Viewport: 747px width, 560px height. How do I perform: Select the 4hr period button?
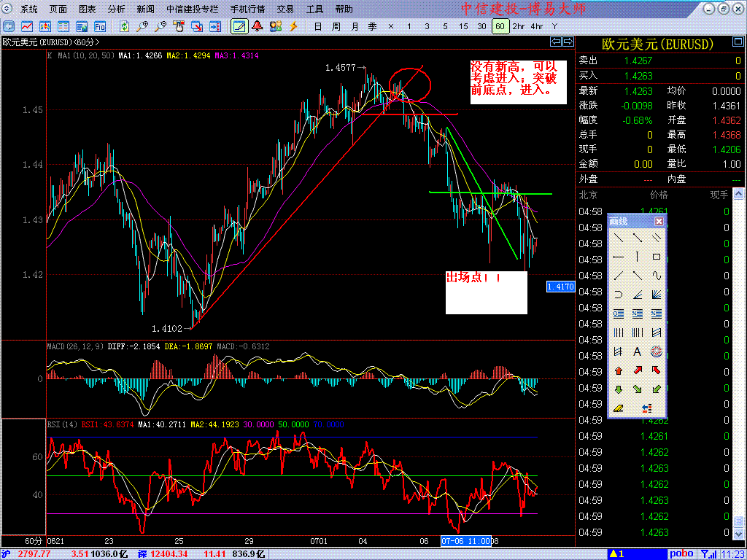(x=536, y=27)
